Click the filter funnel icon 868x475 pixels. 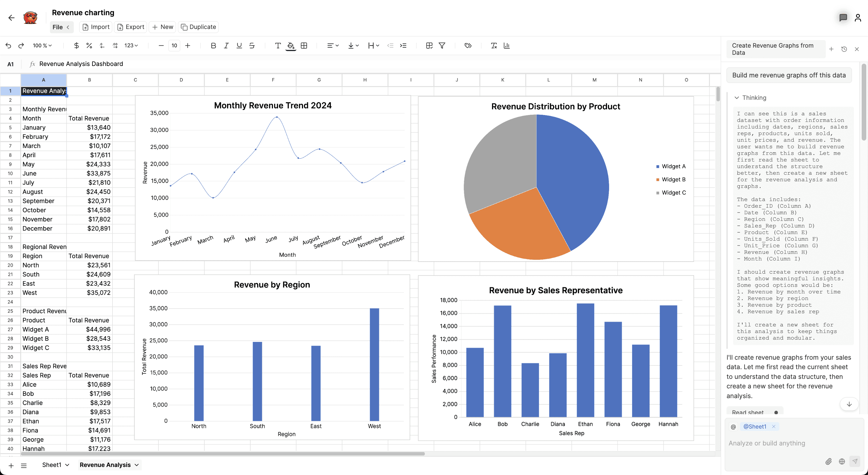442,45
